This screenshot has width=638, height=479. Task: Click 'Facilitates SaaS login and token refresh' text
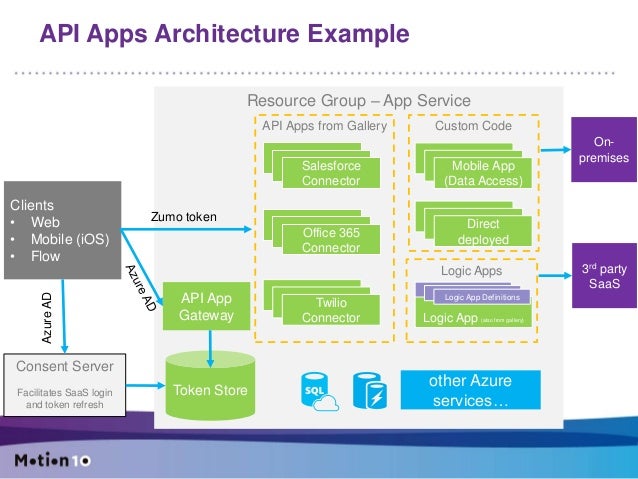[x=65, y=398]
